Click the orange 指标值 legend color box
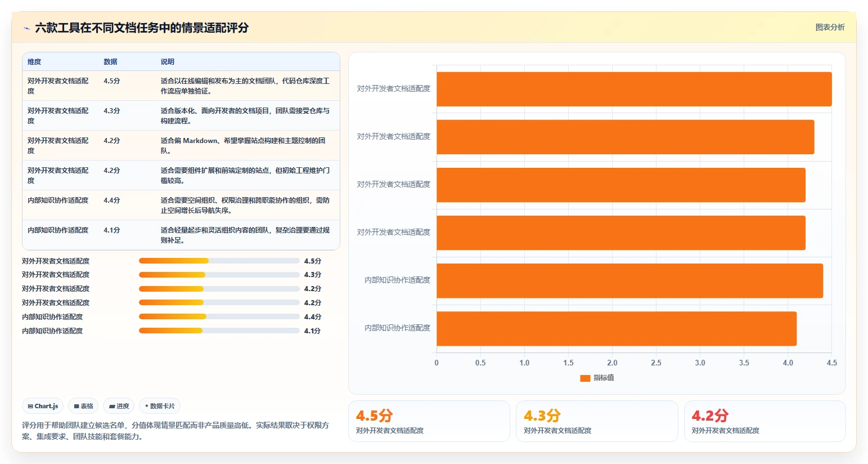Viewport: 868px width, 464px height. 585,378
